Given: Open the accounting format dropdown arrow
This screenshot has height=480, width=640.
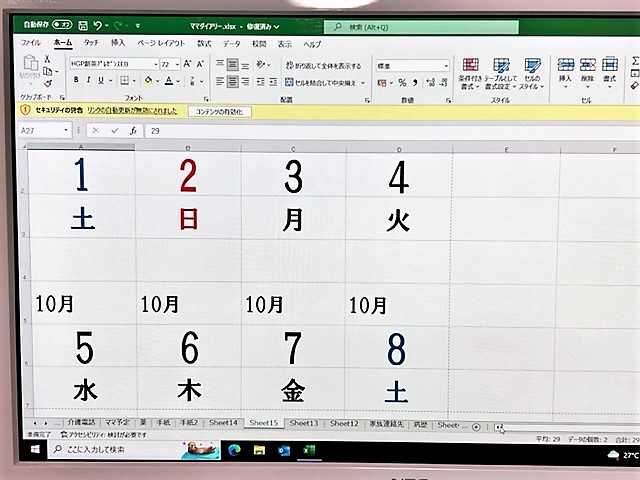Looking at the screenshot, I should [391, 83].
